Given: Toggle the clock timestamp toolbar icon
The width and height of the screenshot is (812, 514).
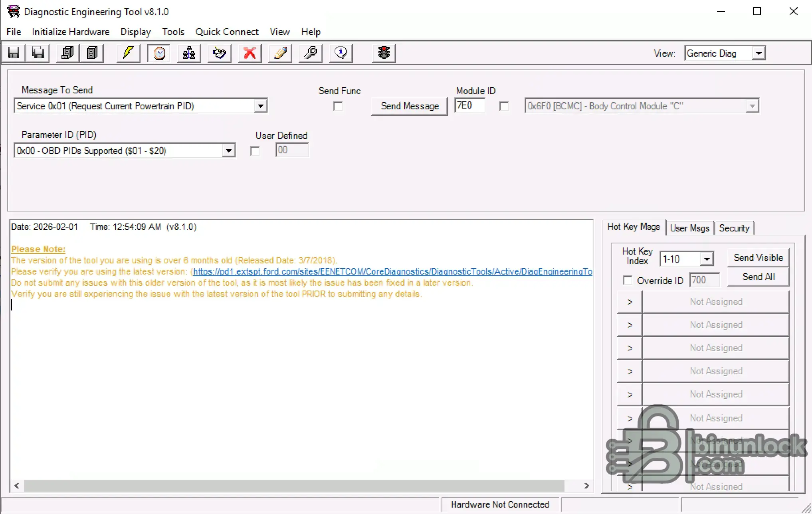Looking at the screenshot, I should tap(159, 53).
